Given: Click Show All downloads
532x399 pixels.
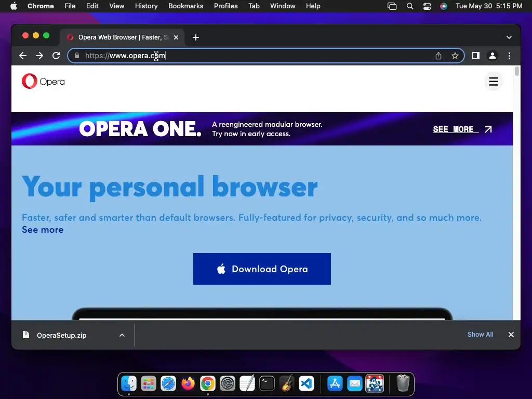Looking at the screenshot, I should [x=481, y=335].
